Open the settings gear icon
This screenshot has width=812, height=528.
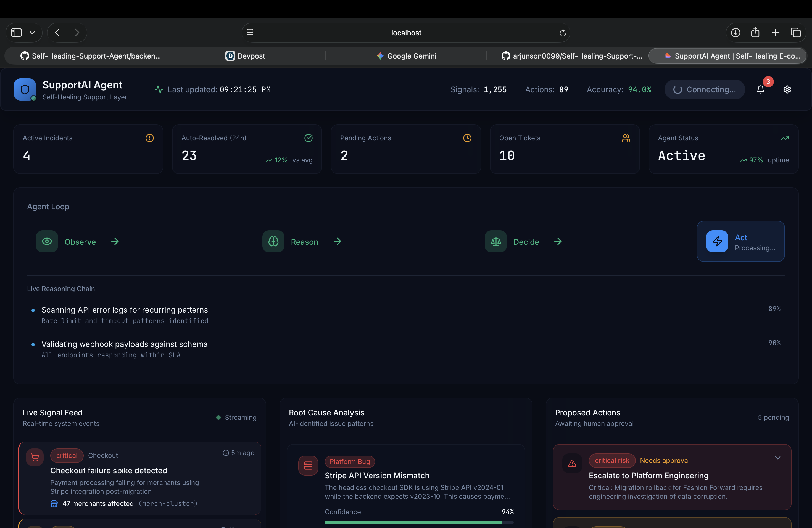(787, 89)
